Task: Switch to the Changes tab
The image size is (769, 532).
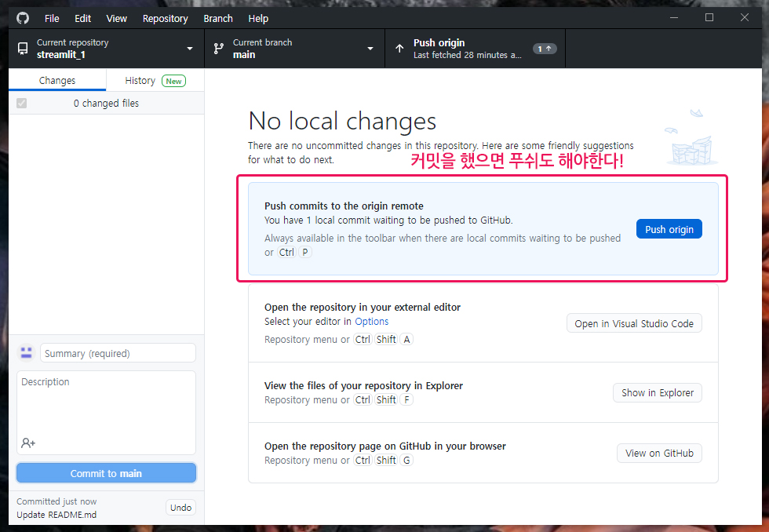Action: (57, 80)
